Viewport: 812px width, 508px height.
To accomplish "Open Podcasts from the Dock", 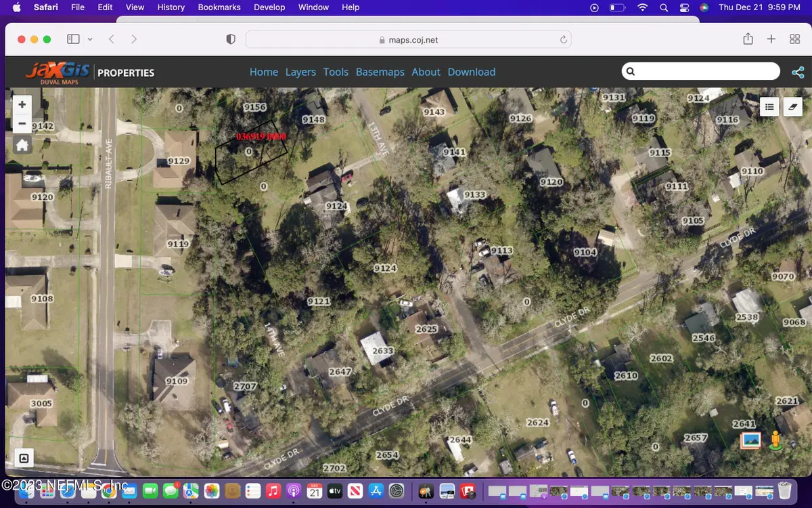I will 294,490.
